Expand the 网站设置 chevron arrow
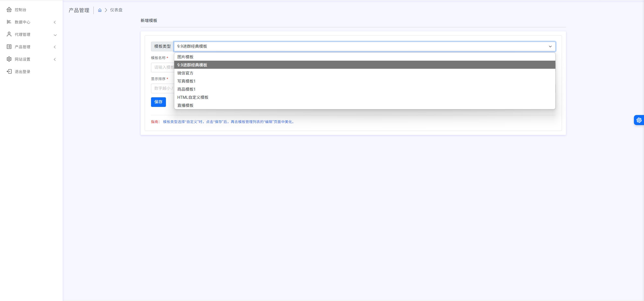644x301 pixels. [x=55, y=59]
